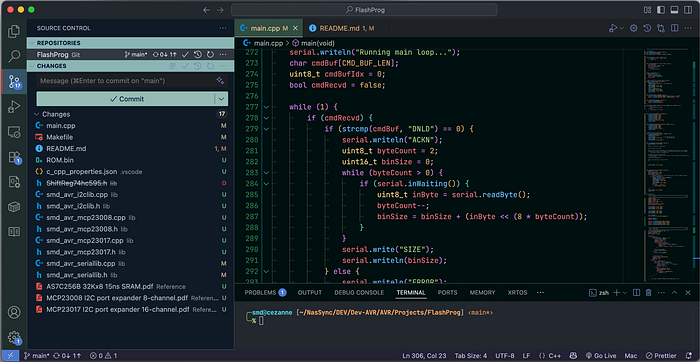The image size is (700, 362).
Task: Open the Remote Explorer view
Action: pyautogui.click(x=14, y=132)
